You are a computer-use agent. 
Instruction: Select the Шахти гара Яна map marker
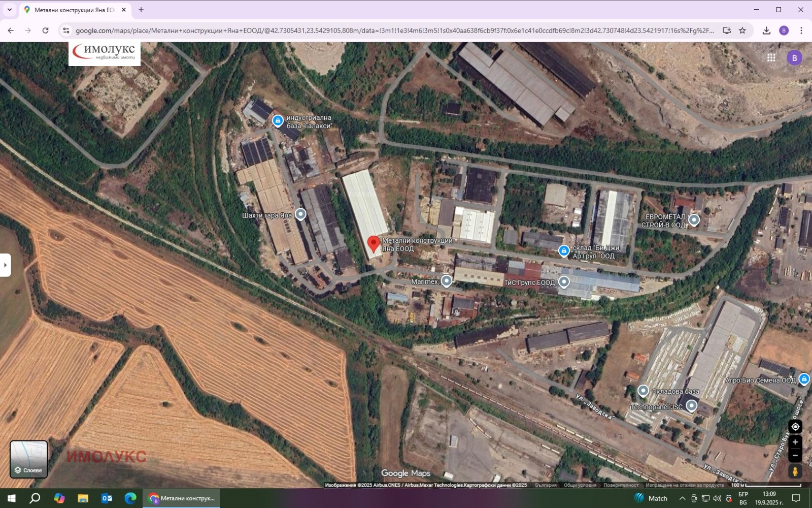point(300,214)
